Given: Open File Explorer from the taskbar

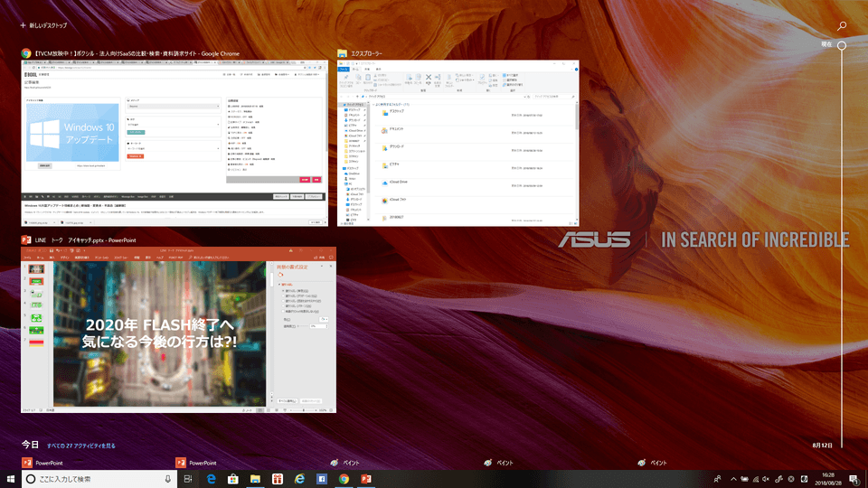Looking at the screenshot, I should click(255, 479).
